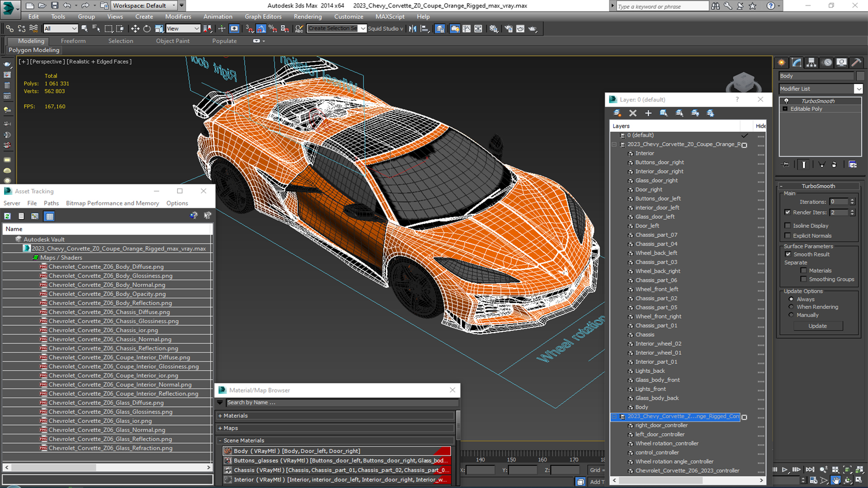Switch to Object Paint ribbon tab
The image size is (868, 488).
(173, 41)
